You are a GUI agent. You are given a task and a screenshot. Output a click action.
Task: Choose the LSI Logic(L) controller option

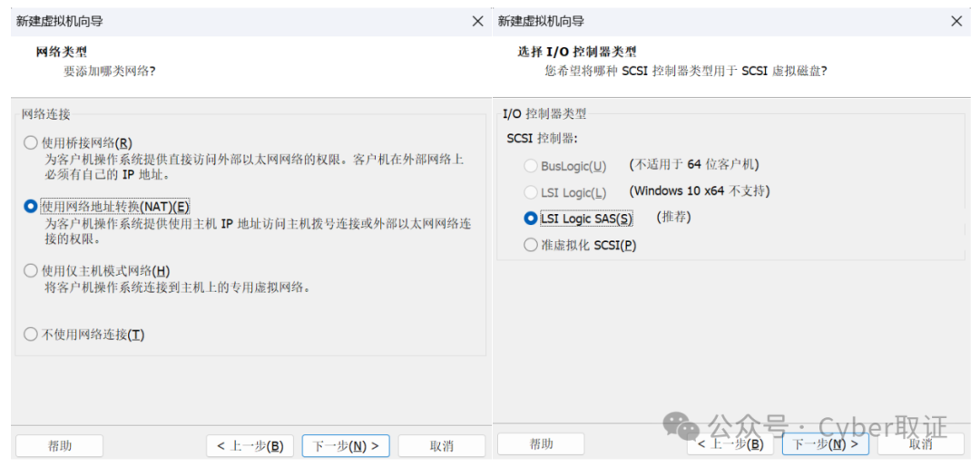click(531, 192)
